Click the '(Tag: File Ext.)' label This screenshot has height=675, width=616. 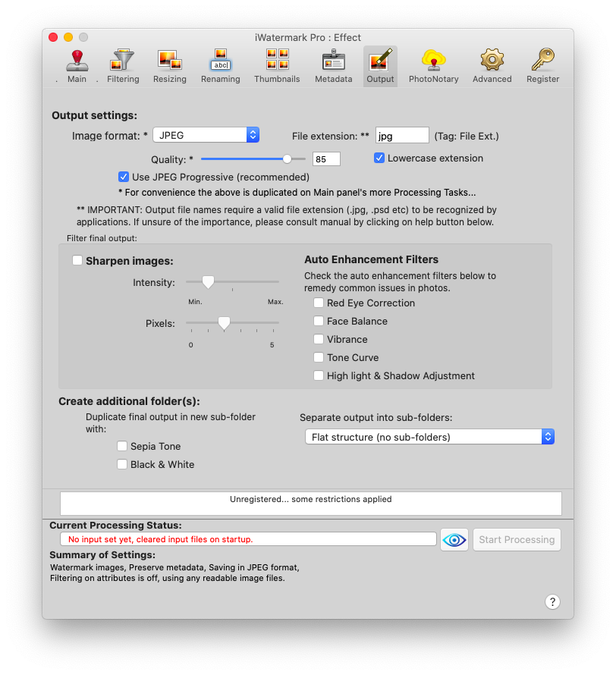click(x=467, y=136)
